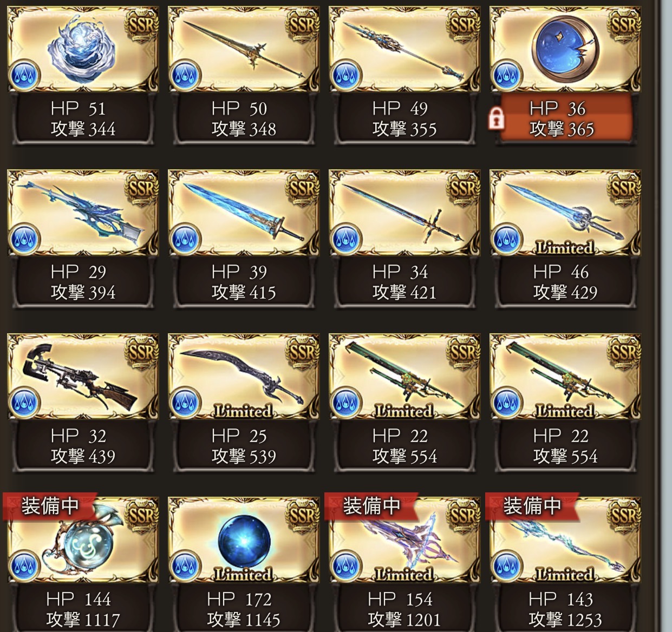Select the ice greatsword with 攻撃 415

[244, 239]
